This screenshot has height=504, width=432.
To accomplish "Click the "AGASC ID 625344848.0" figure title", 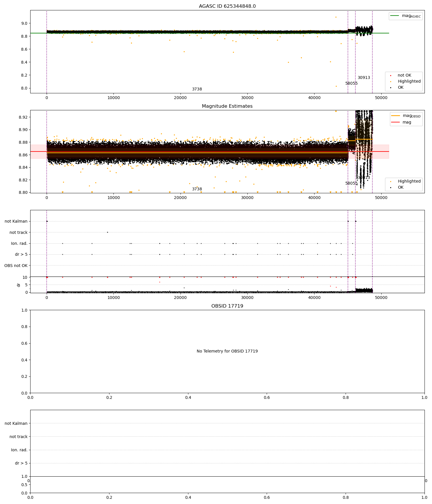I will click(x=227, y=6).
